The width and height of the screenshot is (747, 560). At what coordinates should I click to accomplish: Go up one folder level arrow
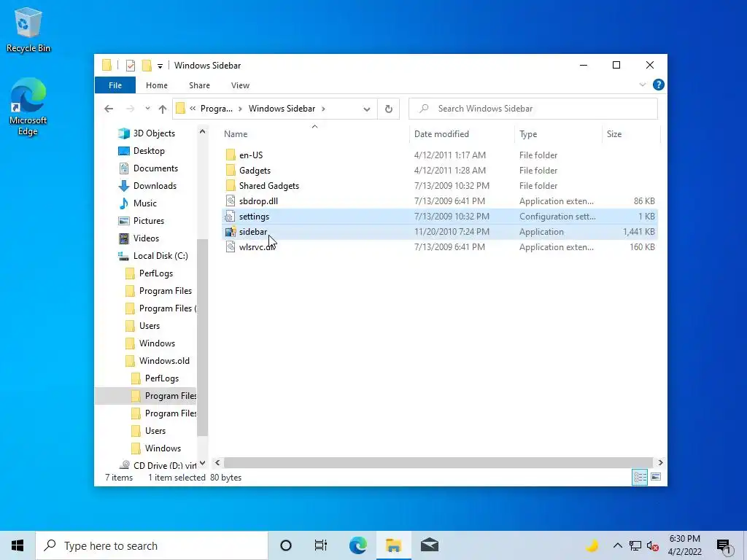(x=163, y=109)
